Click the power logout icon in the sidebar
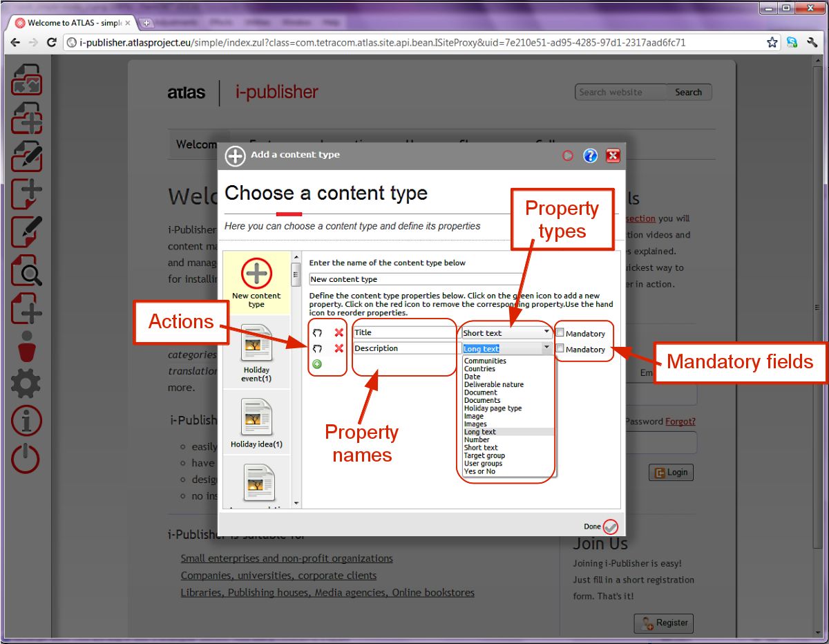The height and width of the screenshot is (644, 829). (27, 458)
